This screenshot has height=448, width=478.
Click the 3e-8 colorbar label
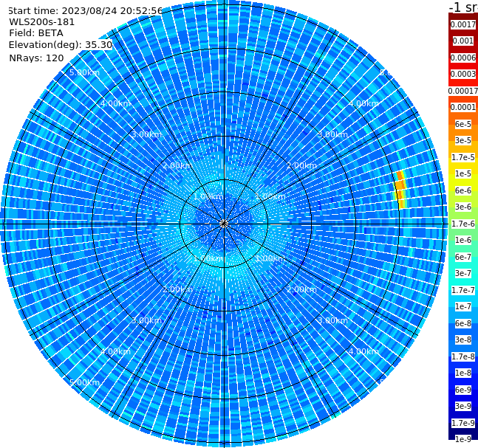click(463, 340)
